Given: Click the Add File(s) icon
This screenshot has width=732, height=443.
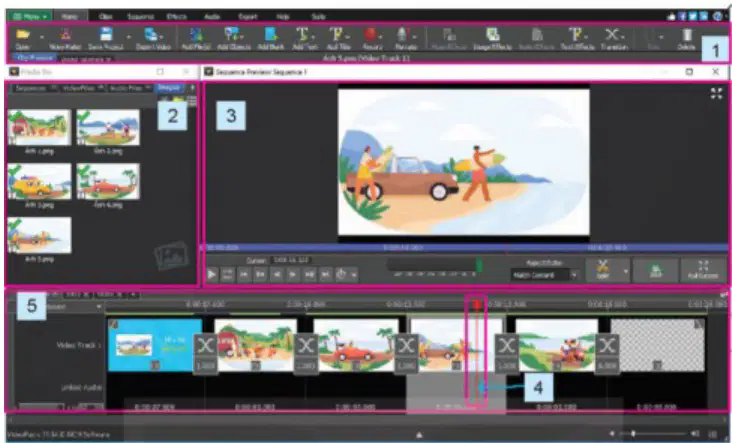Looking at the screenshot, I should pyautogui.click(x=197, y=35).
